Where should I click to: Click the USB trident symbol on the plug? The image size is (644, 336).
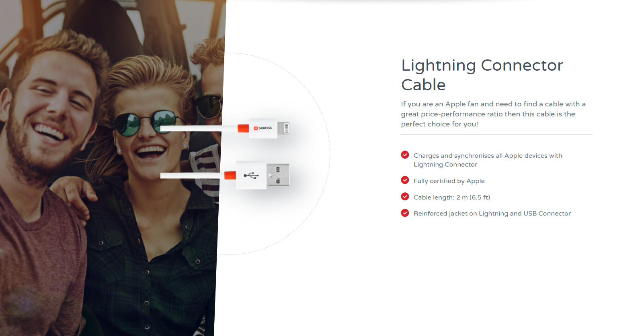251,175
